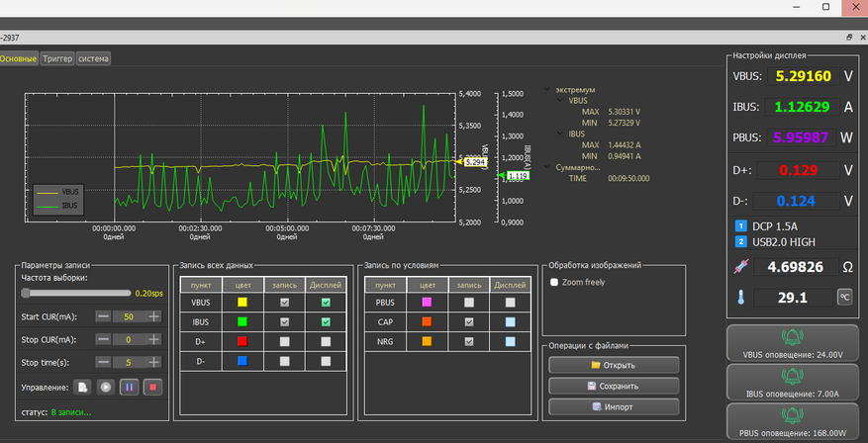Decrease Stop time(s) with minus button

tap(103, 363)
